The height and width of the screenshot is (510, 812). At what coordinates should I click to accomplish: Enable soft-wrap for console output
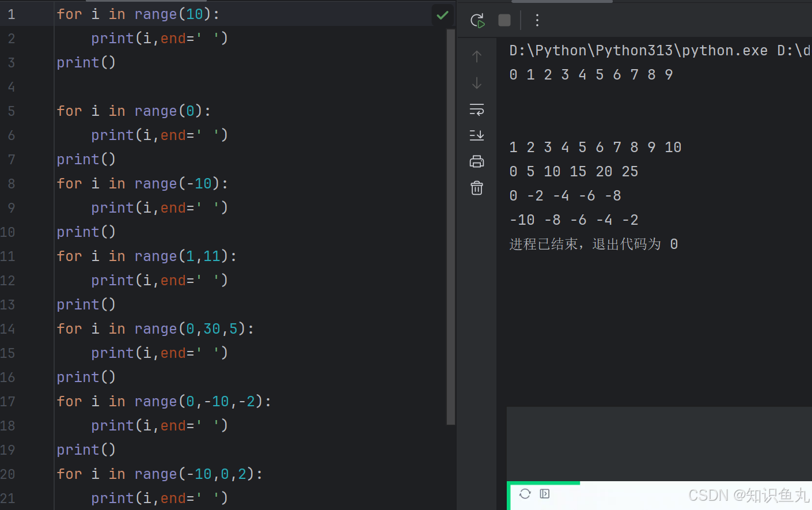[476, 109]
